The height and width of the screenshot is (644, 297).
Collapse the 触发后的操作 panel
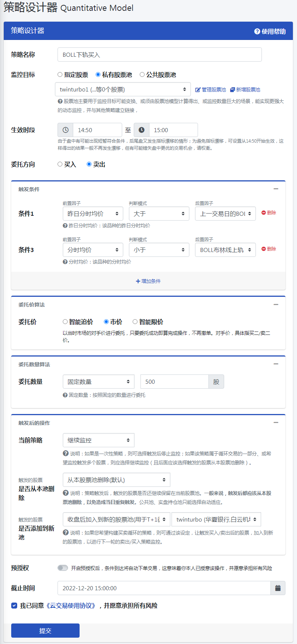[x=276, y=422]
